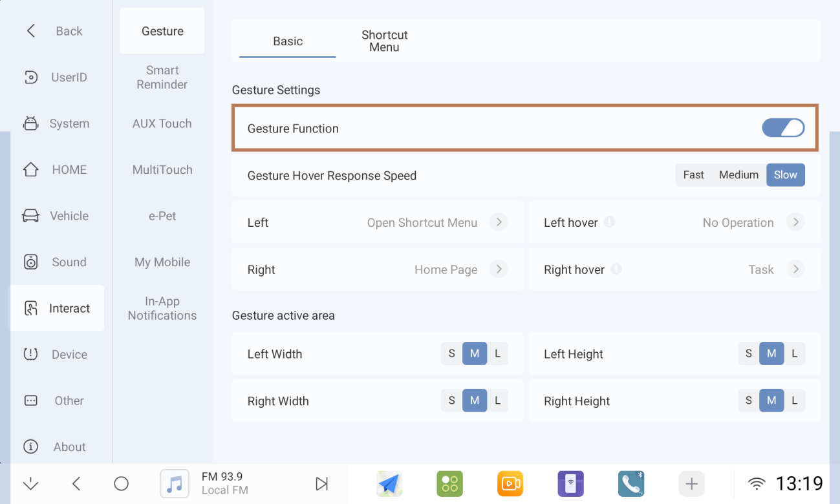
Task: Toggle the Gesture Function switch
Action: (x=783, y=128)
